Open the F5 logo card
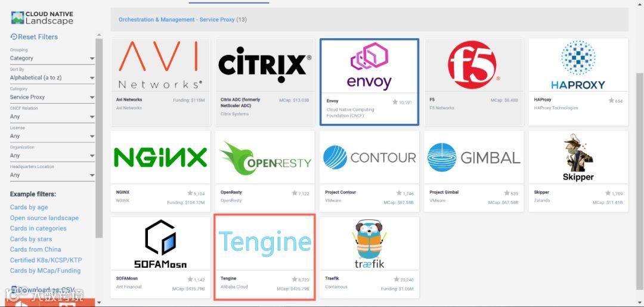Image resolution: width=644 pixels, height=307 pixels. point(474,82)
